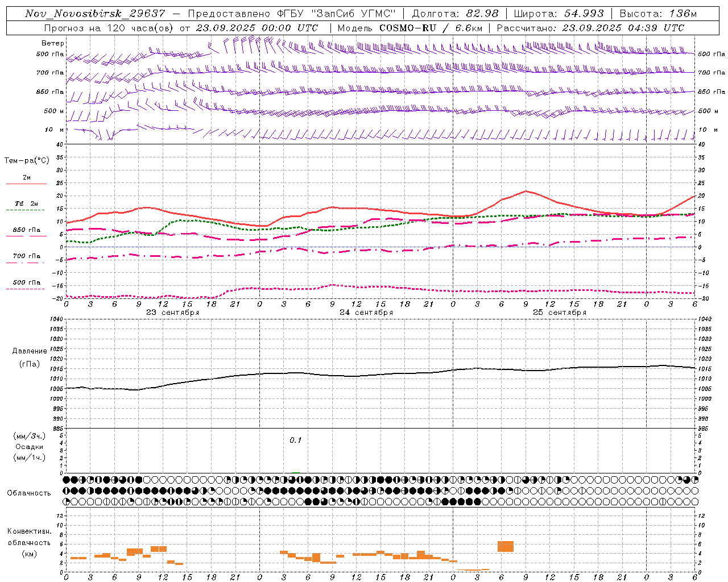
Task: Click the 2м temperature legend entry
Action: coord(27,177)
